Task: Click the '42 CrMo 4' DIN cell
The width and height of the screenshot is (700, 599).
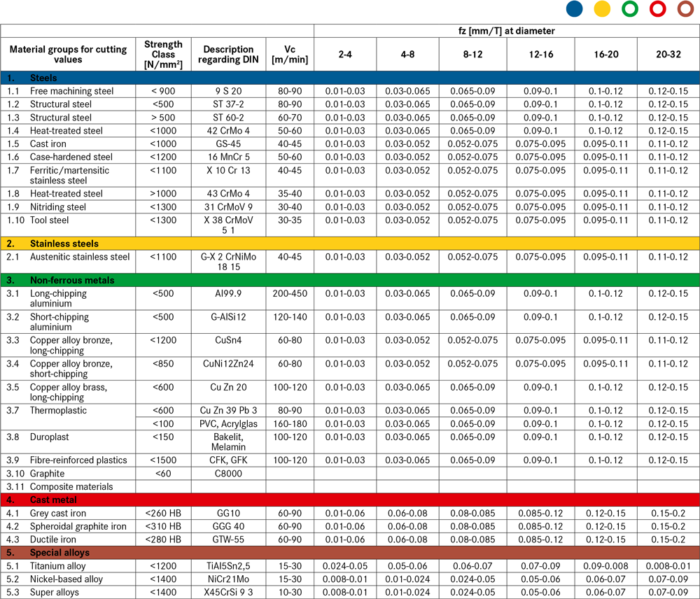Action: (229, 131)
